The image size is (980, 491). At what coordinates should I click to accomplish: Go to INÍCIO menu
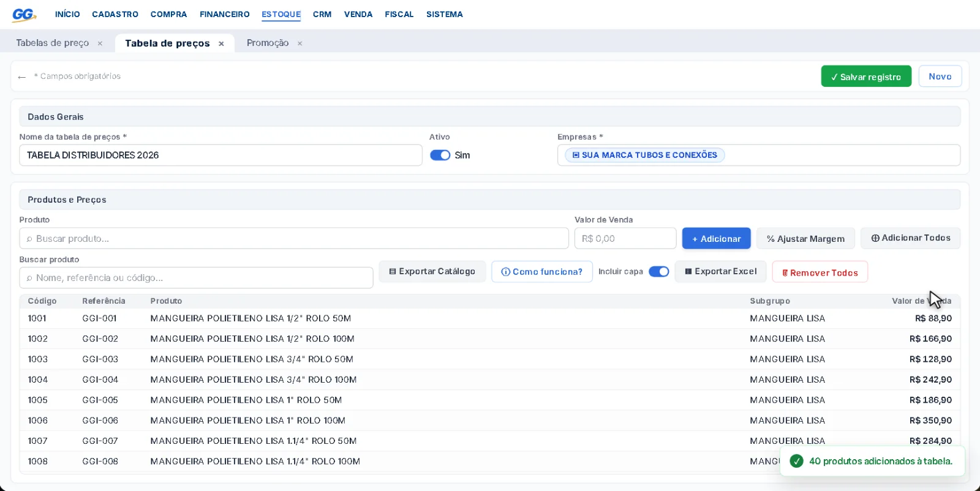(67, 14)
